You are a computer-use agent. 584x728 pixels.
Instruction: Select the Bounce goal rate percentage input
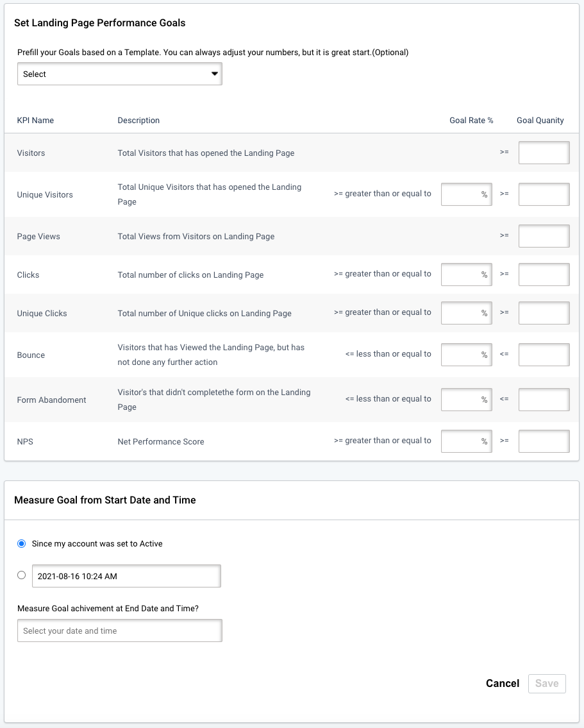466,354
